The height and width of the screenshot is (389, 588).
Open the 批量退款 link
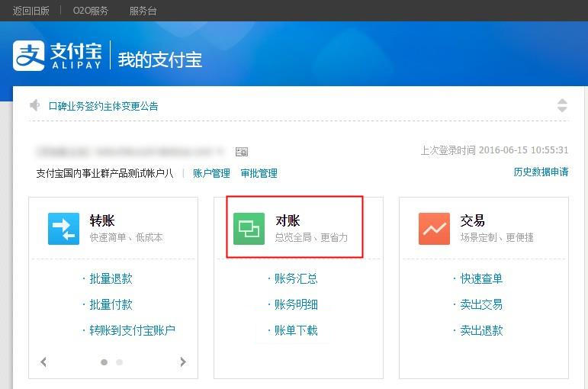point(111,278)
